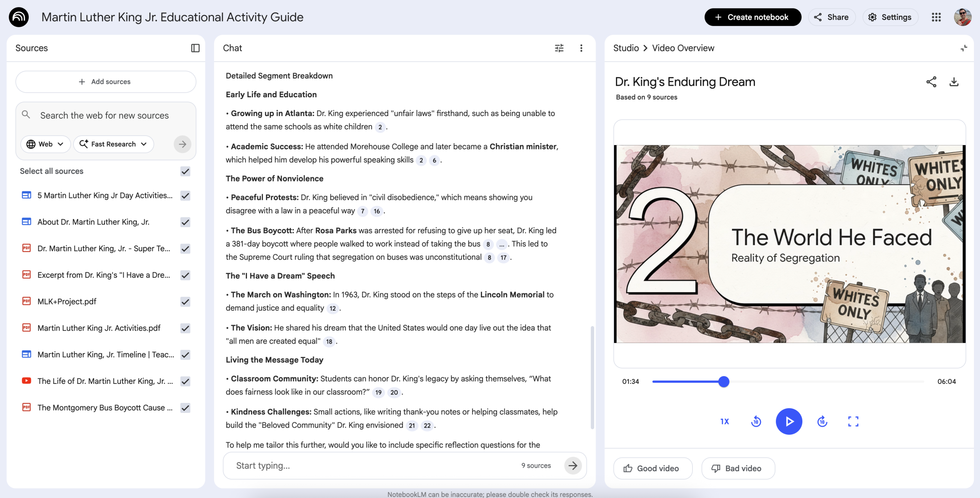Uncheck Select all sources checkbox
980x498 pixels.
[x=185, y=171]
